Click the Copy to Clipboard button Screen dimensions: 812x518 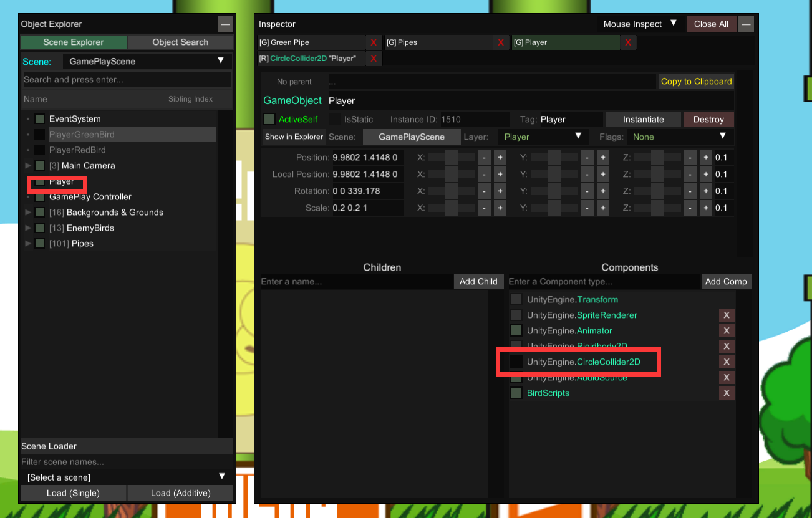tap(696, 82)
